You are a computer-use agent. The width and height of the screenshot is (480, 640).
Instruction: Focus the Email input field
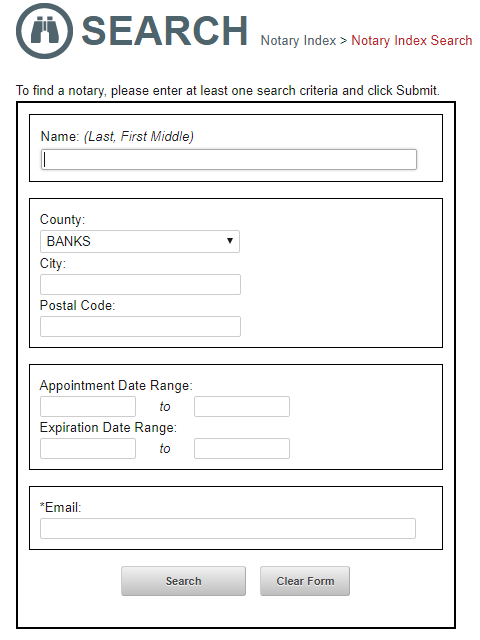[228, 529]
